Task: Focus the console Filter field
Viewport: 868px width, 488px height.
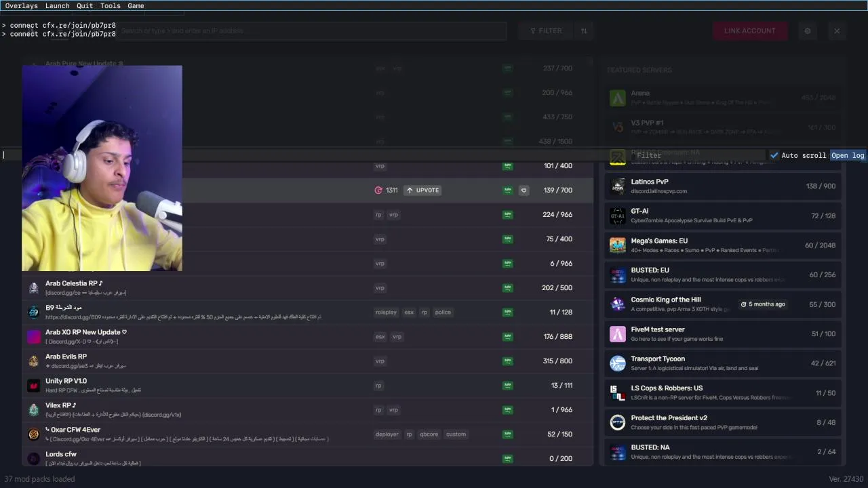Action: [x=698, y=155]
